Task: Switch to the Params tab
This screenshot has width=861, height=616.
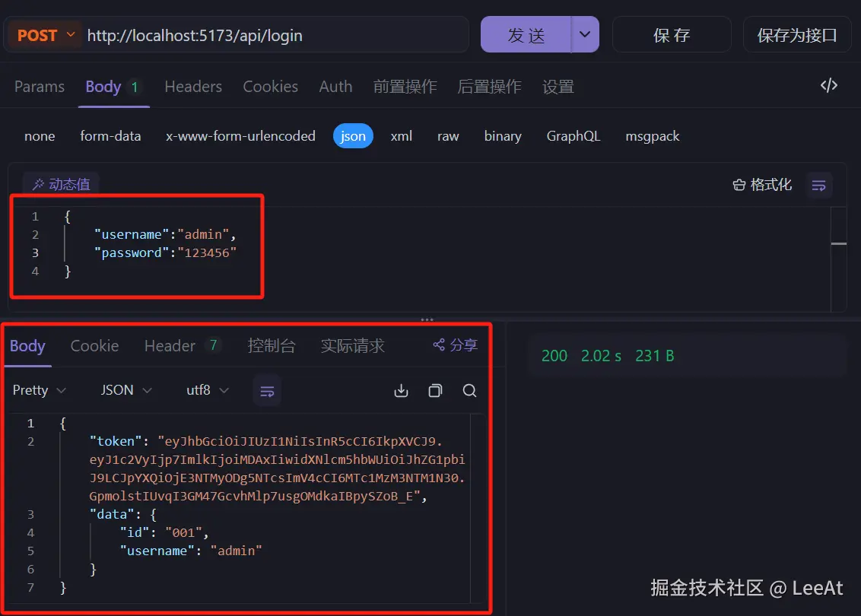Action: click(40, 87)
